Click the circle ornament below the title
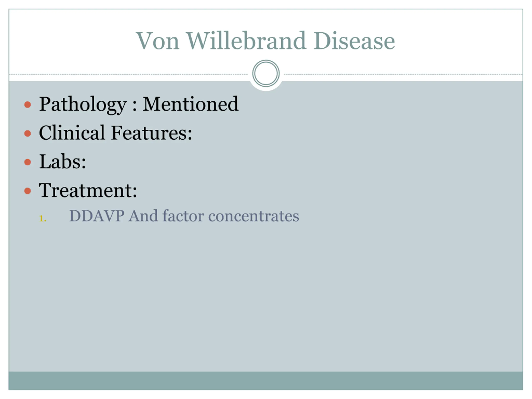The width and height of the screenshot is (532, 399). [x=266, y=73]
